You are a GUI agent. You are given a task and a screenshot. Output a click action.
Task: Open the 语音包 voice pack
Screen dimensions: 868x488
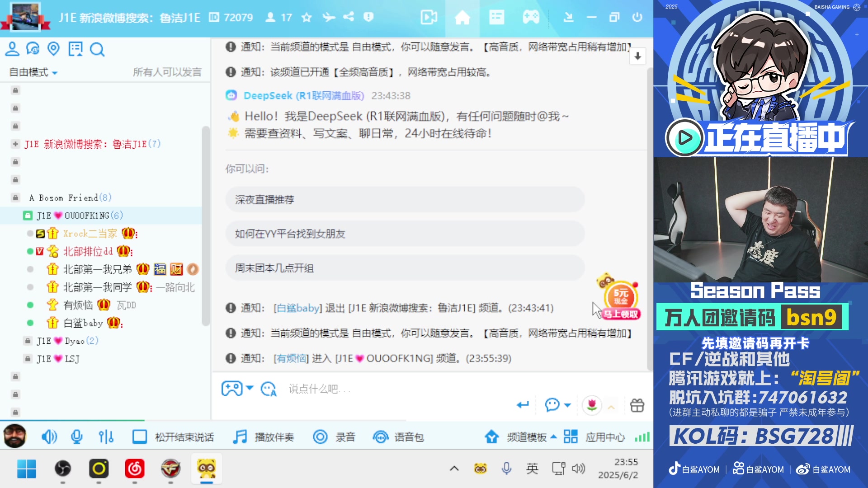point(398,437)
